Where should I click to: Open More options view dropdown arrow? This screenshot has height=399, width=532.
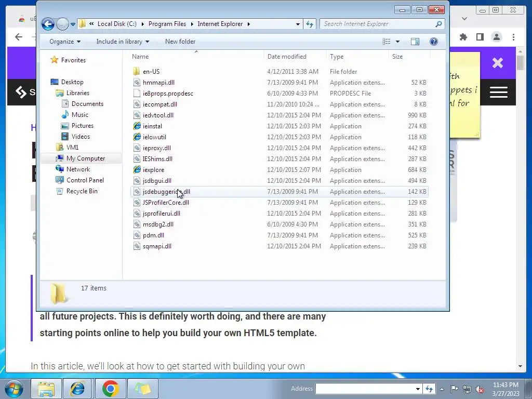[397, 42]
